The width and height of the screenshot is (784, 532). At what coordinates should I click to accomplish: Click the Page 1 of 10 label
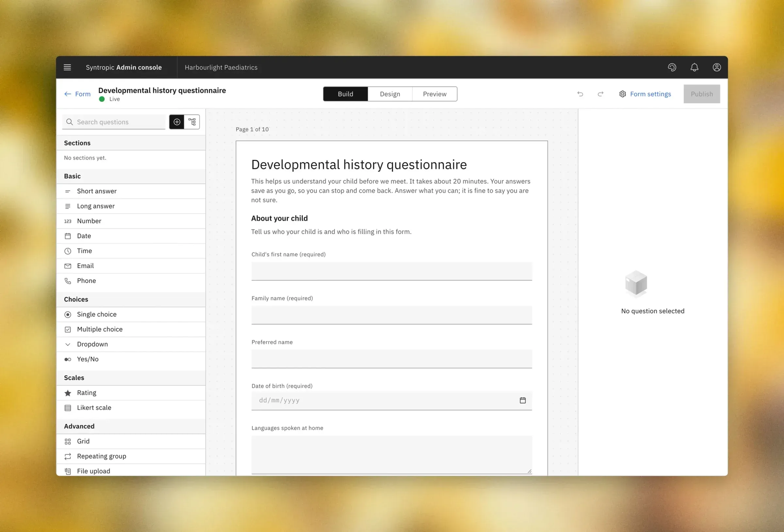[252, 129]
